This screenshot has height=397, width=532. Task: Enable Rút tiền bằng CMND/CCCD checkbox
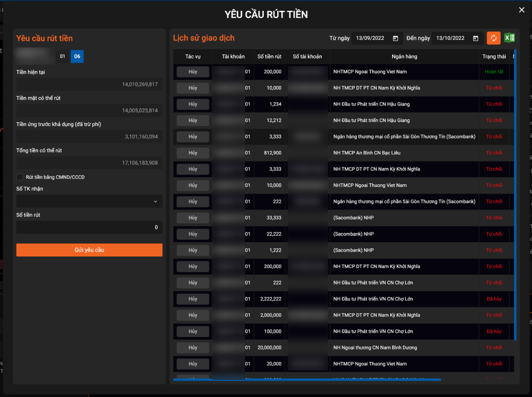19,177
